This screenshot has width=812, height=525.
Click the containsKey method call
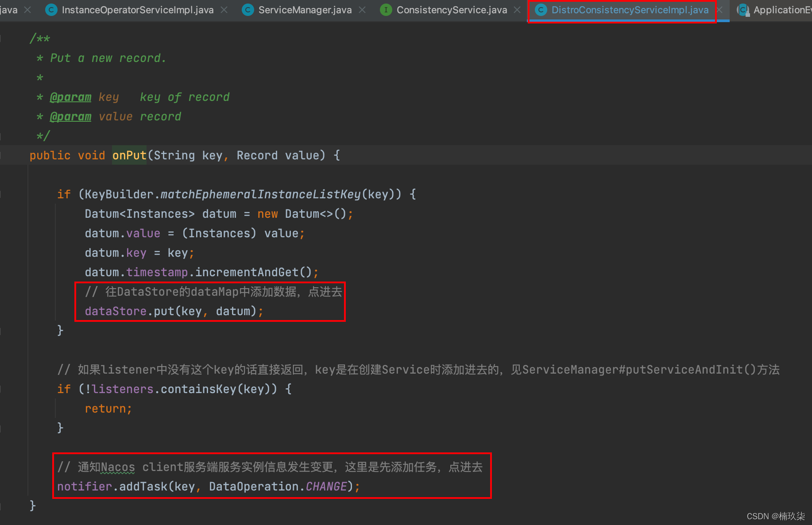point(198,389)
